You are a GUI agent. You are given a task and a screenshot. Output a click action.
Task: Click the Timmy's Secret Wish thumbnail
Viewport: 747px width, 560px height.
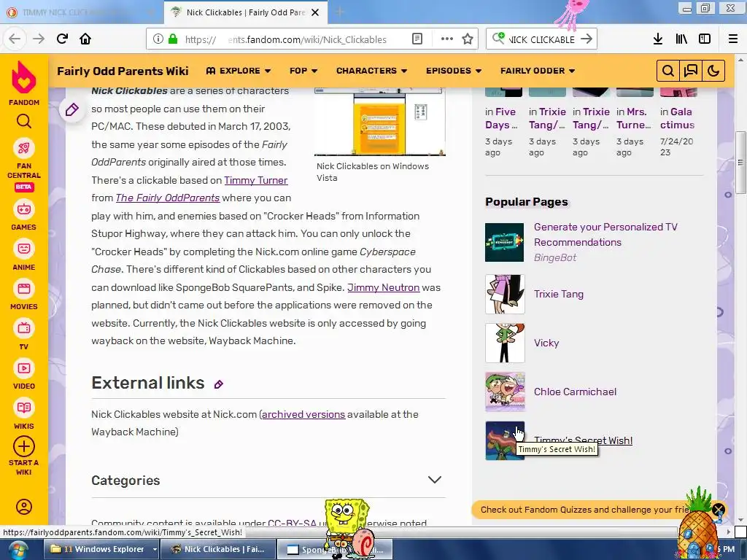pyautogui.click(x=505, y=440)
